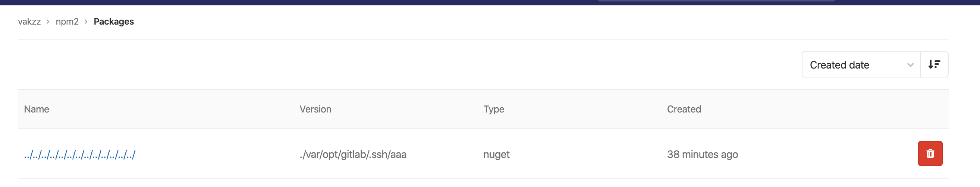Click the Version column header

coord(315,109)
